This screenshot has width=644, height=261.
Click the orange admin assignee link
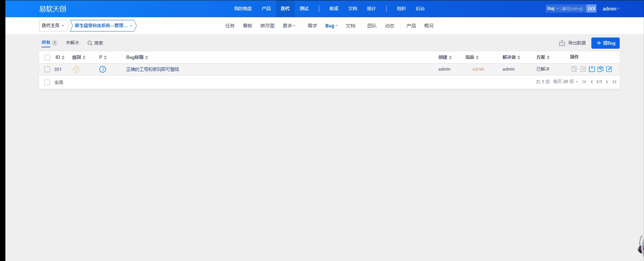coord(478,69)
